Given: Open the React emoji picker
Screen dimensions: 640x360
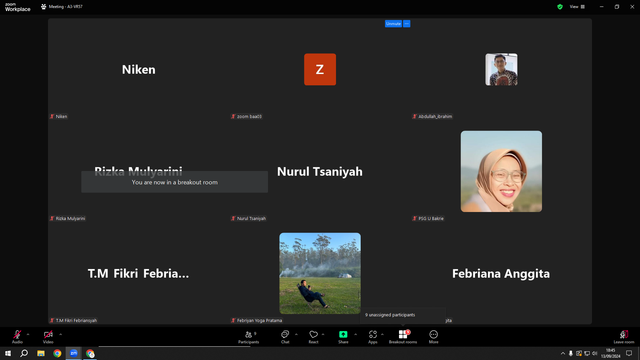Looking at the screenshot, I should 313,337.
